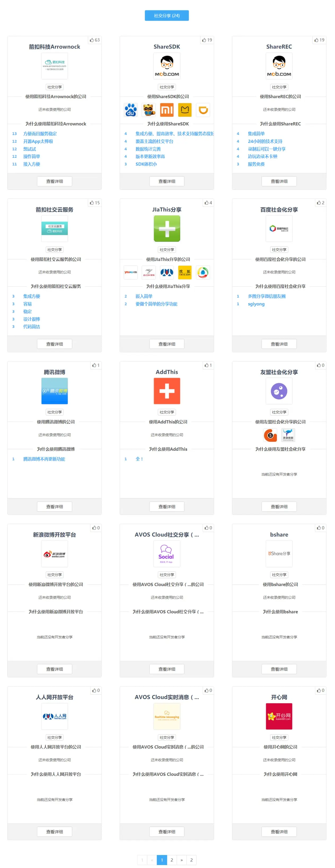
Task: Click 查看详细 on the 箭扣科技Arrownock card
Action: (55, 181)
